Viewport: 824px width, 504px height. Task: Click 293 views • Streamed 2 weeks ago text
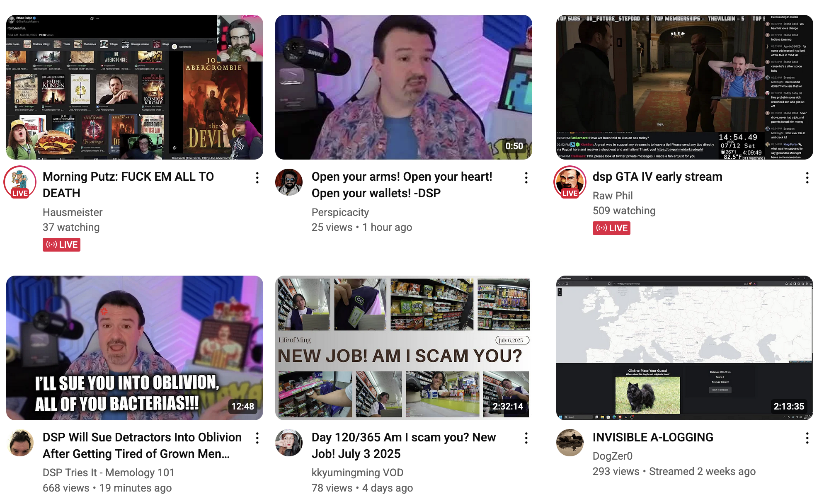click(674, 471)
